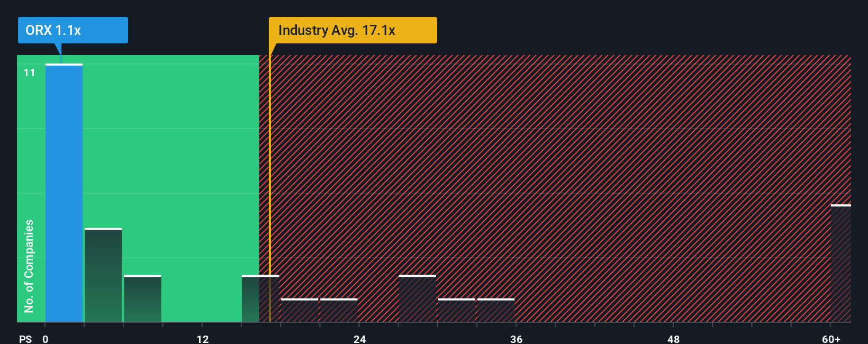This screenshot has width=868, height=344.
Task: Click the ORX 1.1x blue label
Action: [73, 30]
